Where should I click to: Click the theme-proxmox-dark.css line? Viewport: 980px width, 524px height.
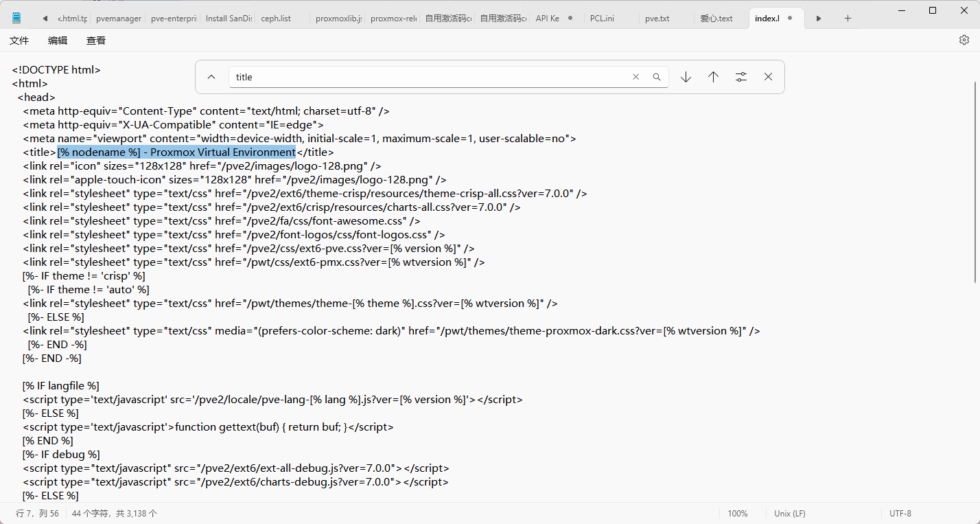[x=391, y=331]
